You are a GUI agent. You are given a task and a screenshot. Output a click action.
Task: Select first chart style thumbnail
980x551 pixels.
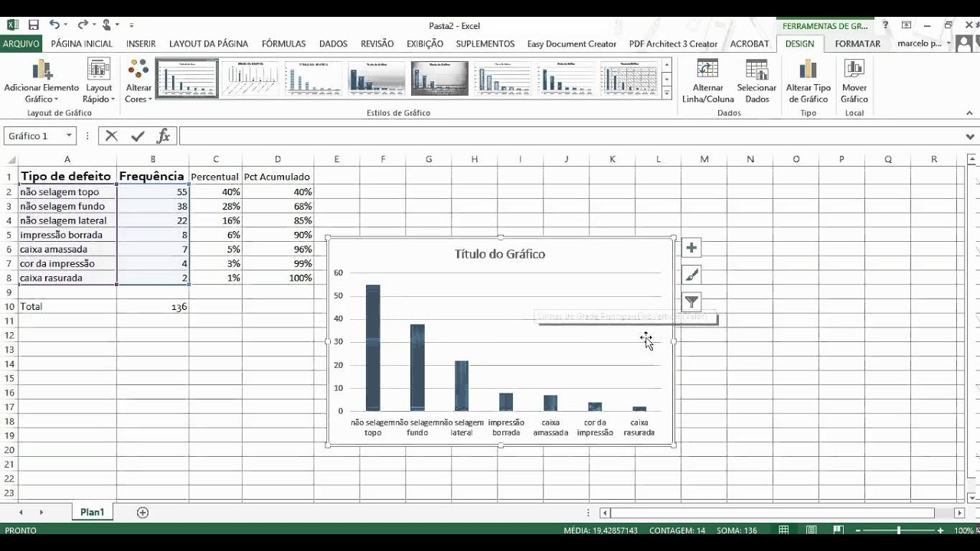tap(188, 78)
